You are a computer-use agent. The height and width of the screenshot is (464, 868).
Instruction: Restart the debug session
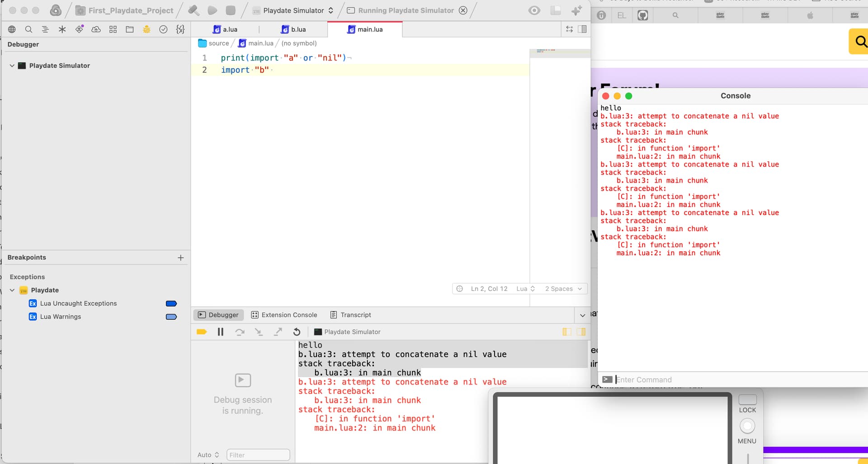click(297, 332)
